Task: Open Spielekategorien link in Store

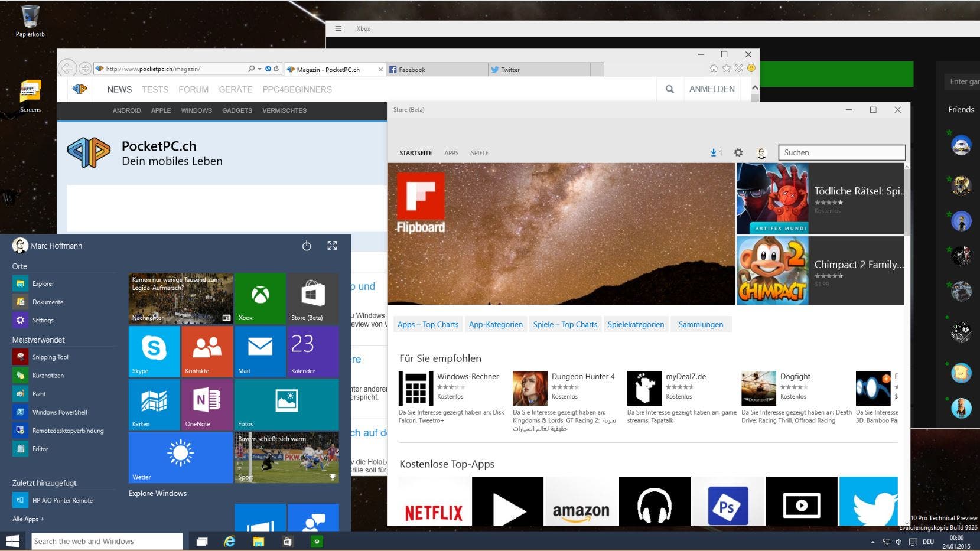Action: click(636, 324)
